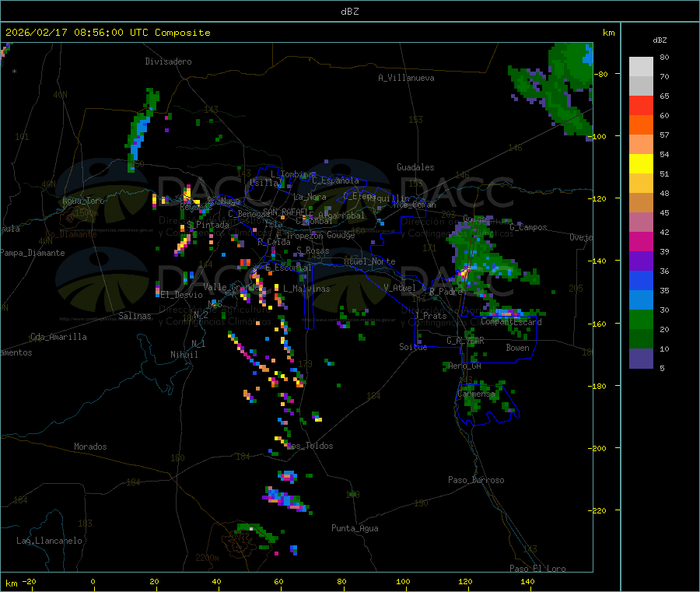This screenshot has width=700, height=592.
Task: Click the J_Prats map label
Action: (430, 316)
